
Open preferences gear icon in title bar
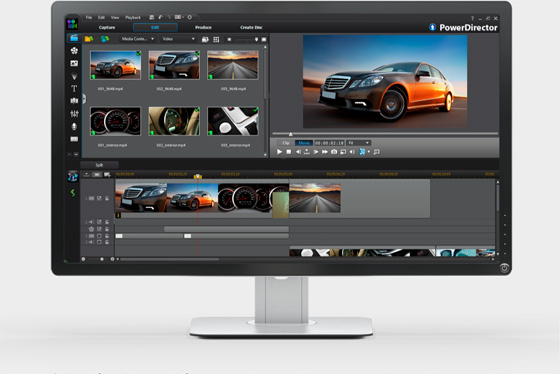point(190,17)
